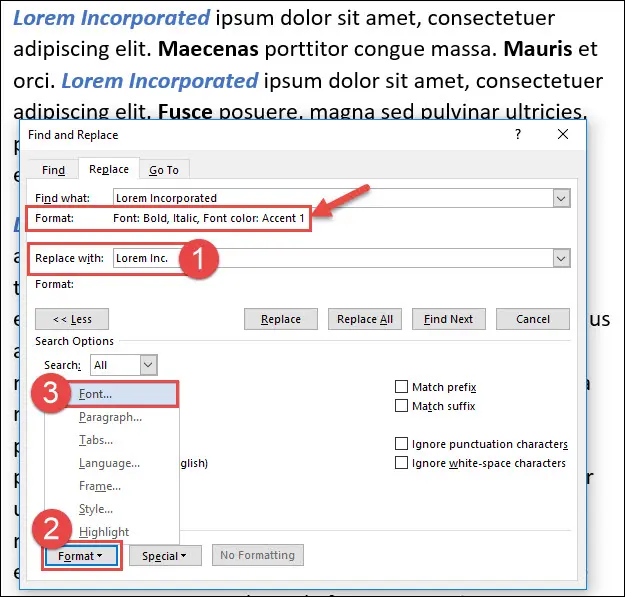
Task: Enable the Match suffix checkbox
Action: [401, 406]
